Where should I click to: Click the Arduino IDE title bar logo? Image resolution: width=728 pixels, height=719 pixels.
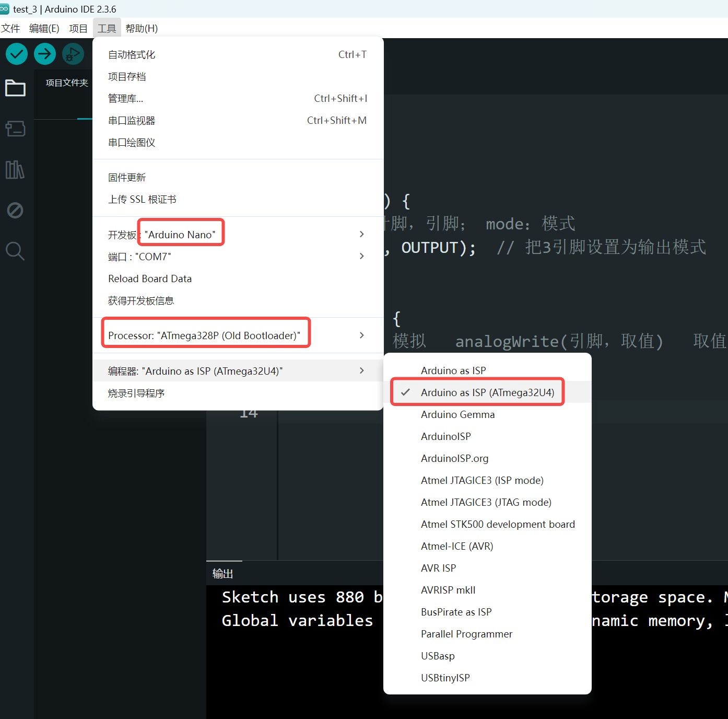[x=4, y=9]
